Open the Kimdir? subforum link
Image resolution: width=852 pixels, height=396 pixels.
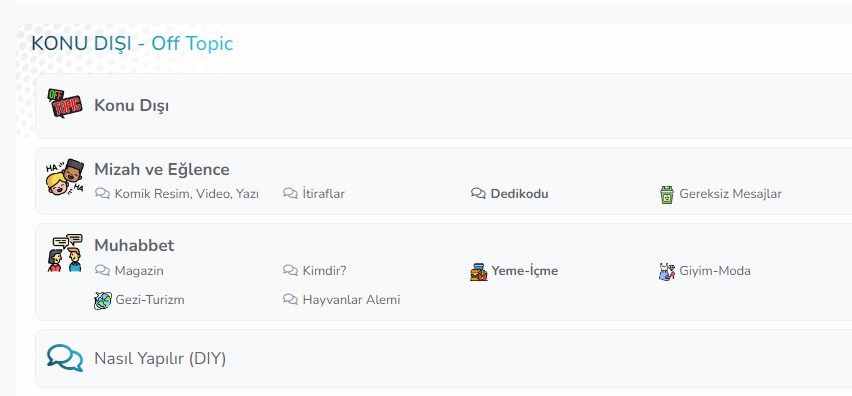(x=324, y=271)
